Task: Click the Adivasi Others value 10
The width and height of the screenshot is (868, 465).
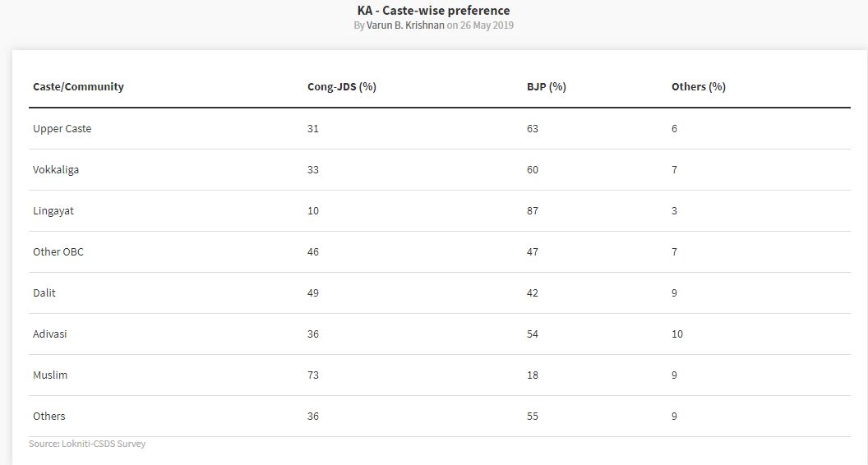Action: pyautogui.click(x=677, y=334)
